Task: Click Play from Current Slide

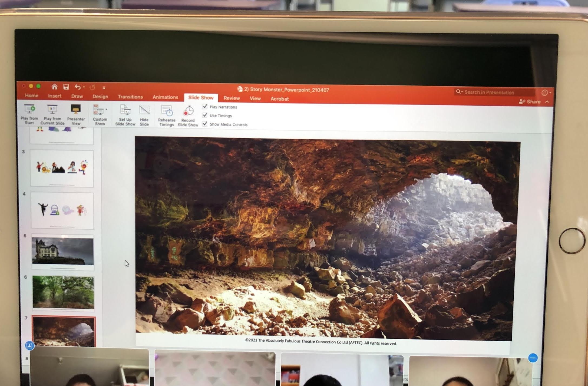Action: click(x=52, y=115)
